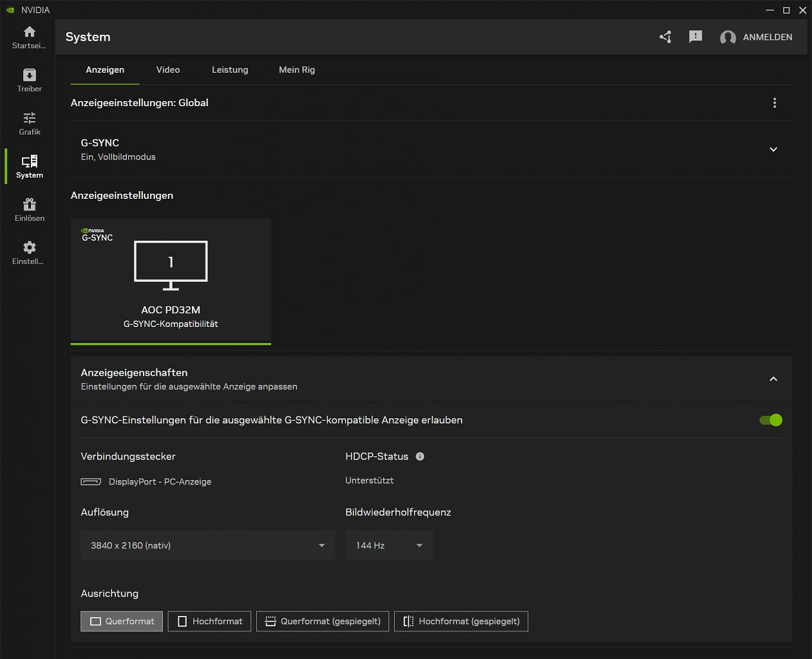The height and width of the screenshot is (659, 812).
Task: Open the Bildwiederholfrequenz 144 Hz dropdown
Action: tap(389, 545)
